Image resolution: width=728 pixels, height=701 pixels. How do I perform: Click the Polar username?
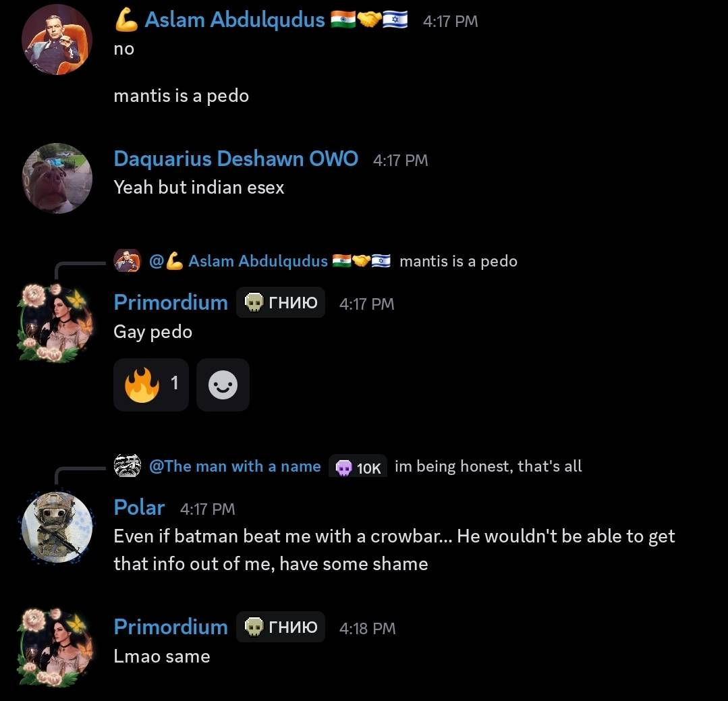pos(139,507)
